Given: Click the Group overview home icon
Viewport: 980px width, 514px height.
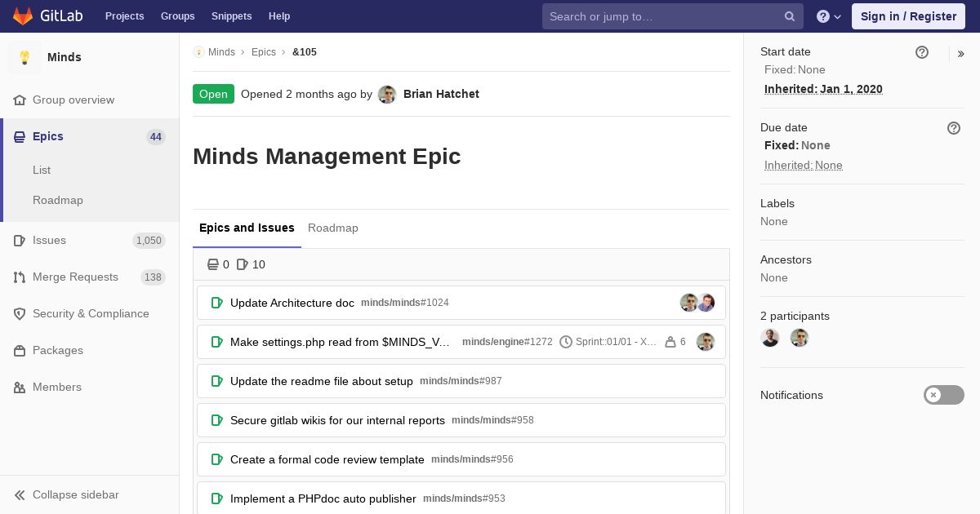Looking at the screenshot, I should point(20,100).
